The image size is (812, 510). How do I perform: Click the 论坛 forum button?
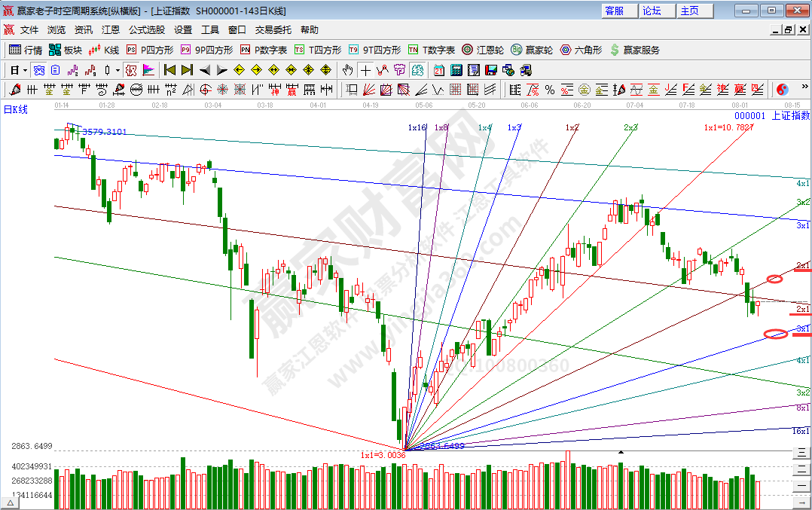pos(652,11)
